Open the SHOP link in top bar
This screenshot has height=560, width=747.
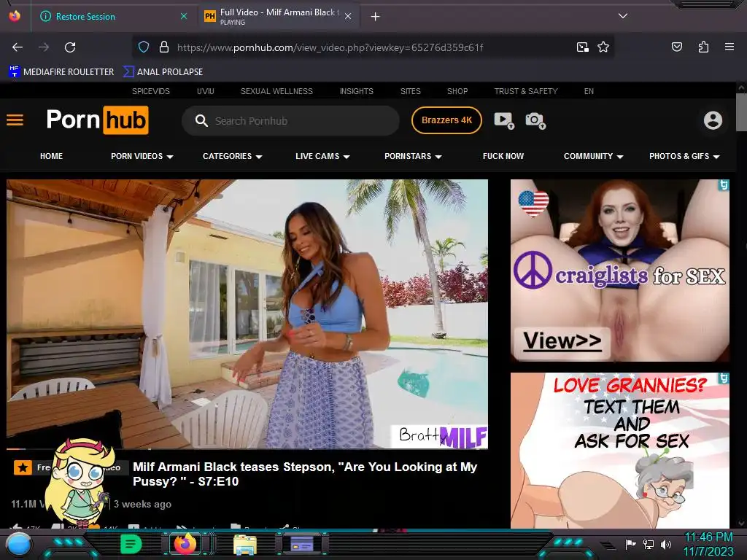click(x=457, y=91)
